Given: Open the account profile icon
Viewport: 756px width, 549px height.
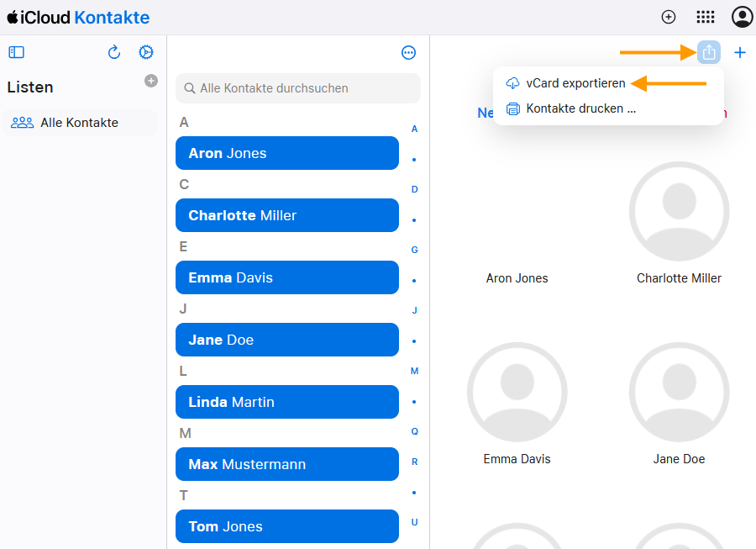Looking at the screenshot, I should point(743,17).
